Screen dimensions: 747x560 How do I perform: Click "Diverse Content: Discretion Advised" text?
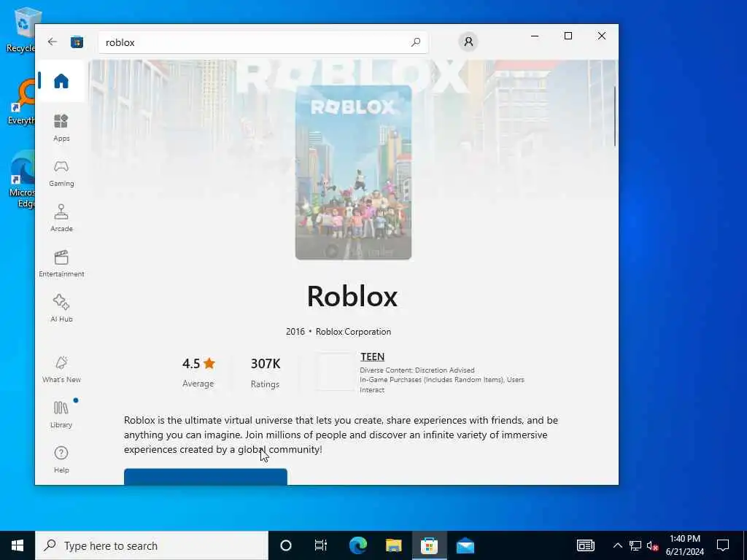(x=417, y=370)
